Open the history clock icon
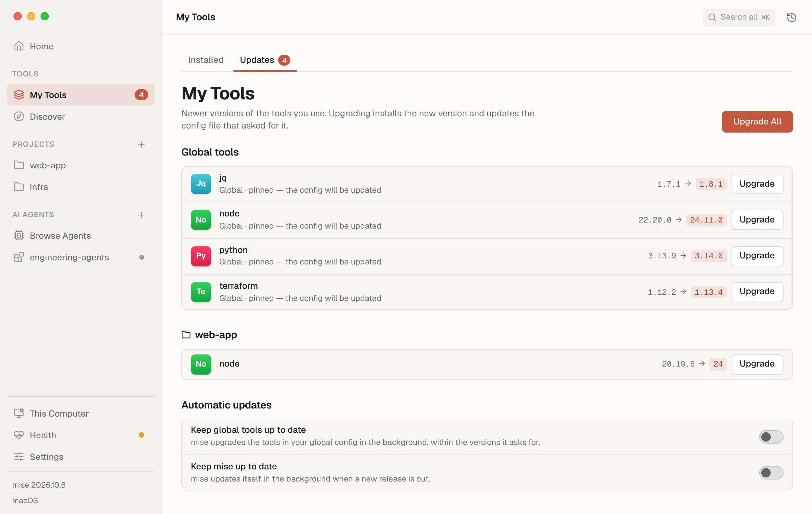Image resolution: width=812 pixels, height=514 pixels. 791,17
